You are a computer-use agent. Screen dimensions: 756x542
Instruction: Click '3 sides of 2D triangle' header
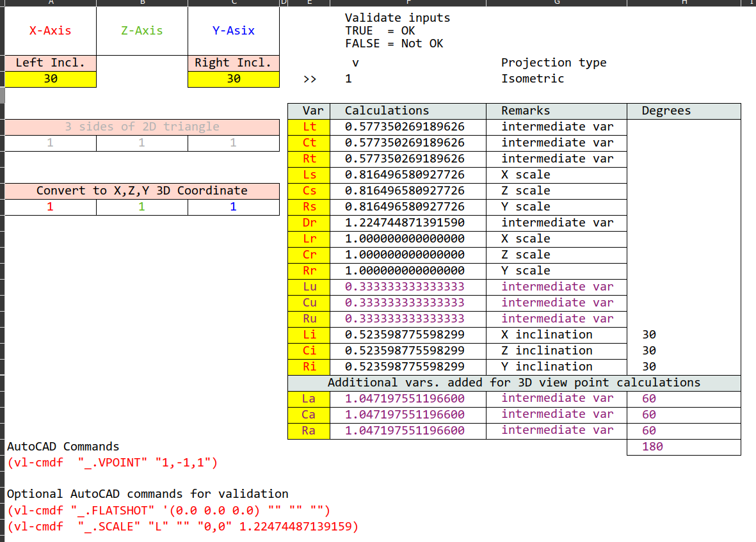point(142,127)
